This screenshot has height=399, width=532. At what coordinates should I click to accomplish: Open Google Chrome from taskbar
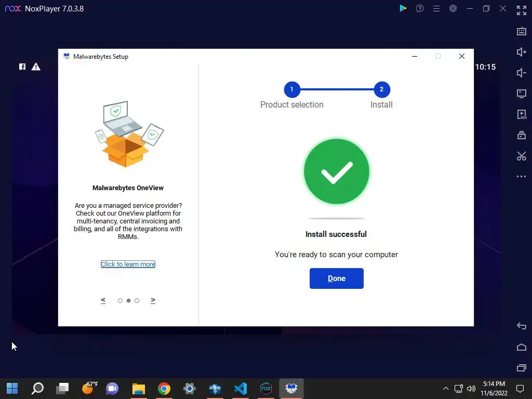(164, 389)
